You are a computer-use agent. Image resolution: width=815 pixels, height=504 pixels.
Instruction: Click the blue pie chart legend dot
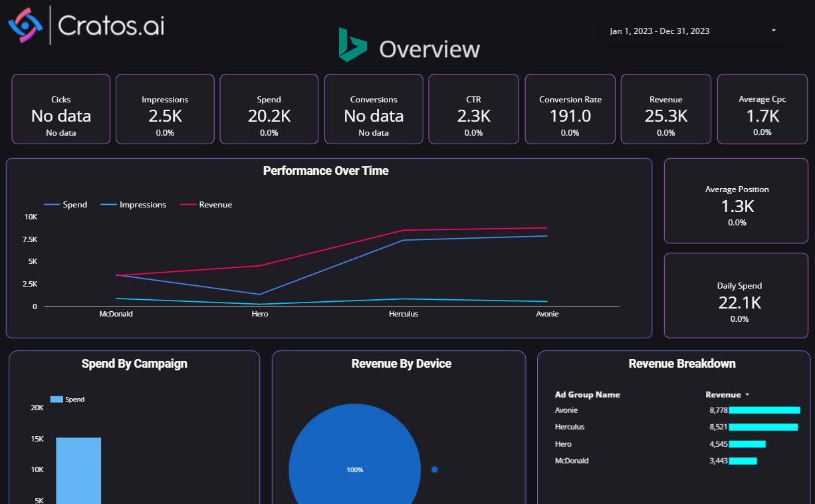pos(435,469)
